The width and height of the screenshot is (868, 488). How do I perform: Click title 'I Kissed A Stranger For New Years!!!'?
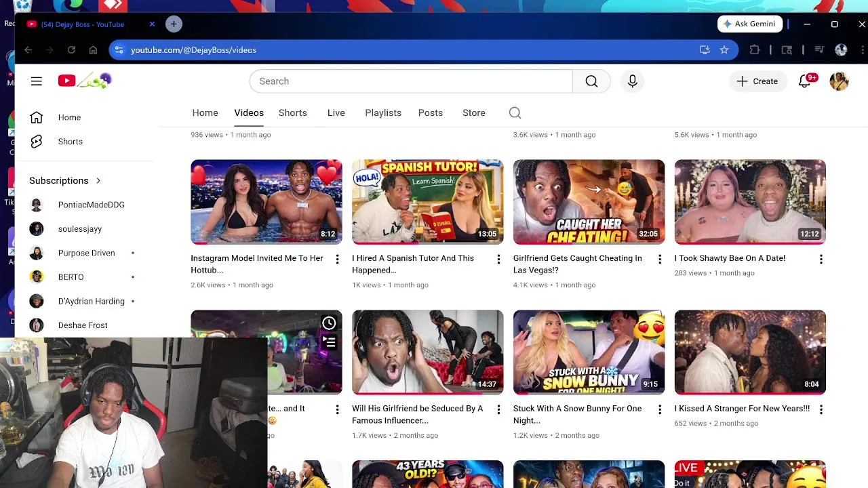click(742, 409)
